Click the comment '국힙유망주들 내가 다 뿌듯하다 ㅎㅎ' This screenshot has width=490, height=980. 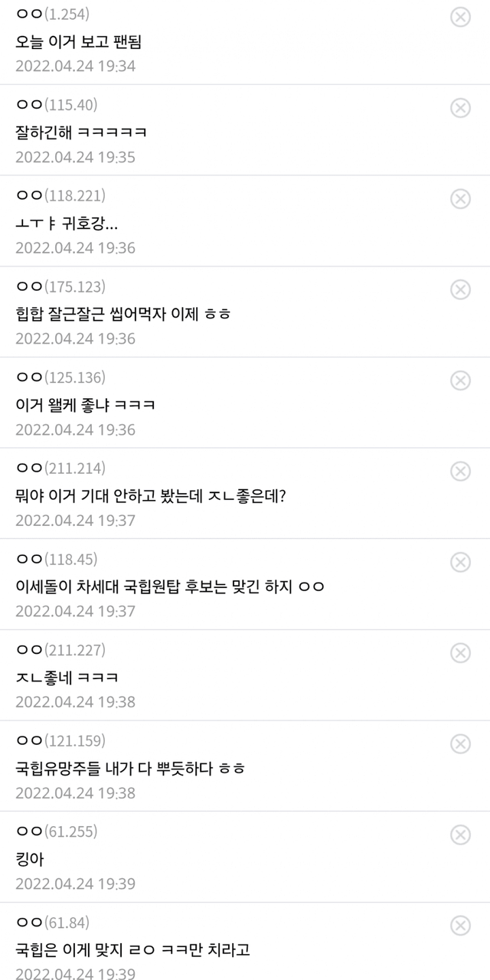pyautogui.click(x=130, y=768)
